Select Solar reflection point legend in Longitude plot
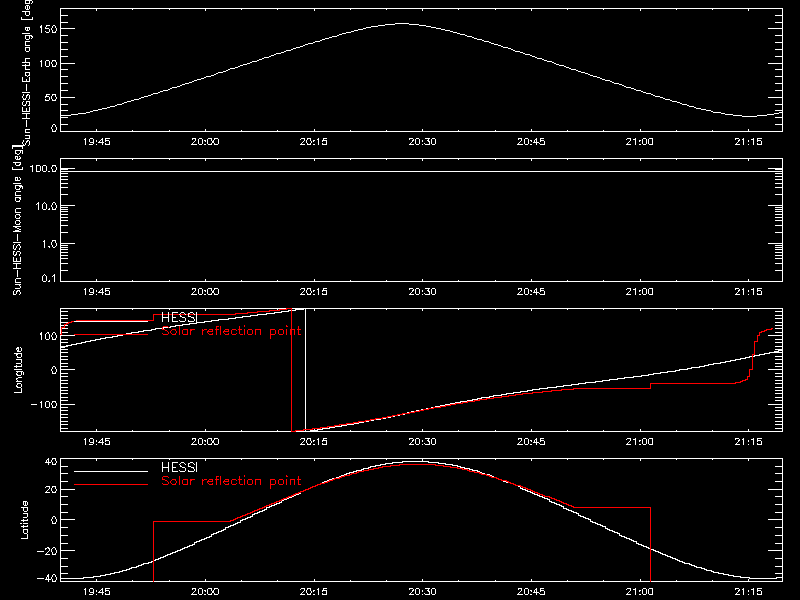The width and height of the screenshot is (800, 600). (x=231, y=331)
